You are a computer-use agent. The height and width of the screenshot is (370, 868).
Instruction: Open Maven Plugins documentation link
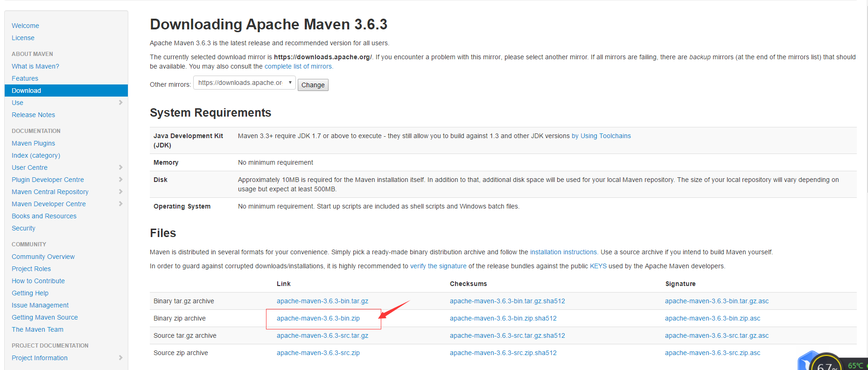click(x=33, y=143)
